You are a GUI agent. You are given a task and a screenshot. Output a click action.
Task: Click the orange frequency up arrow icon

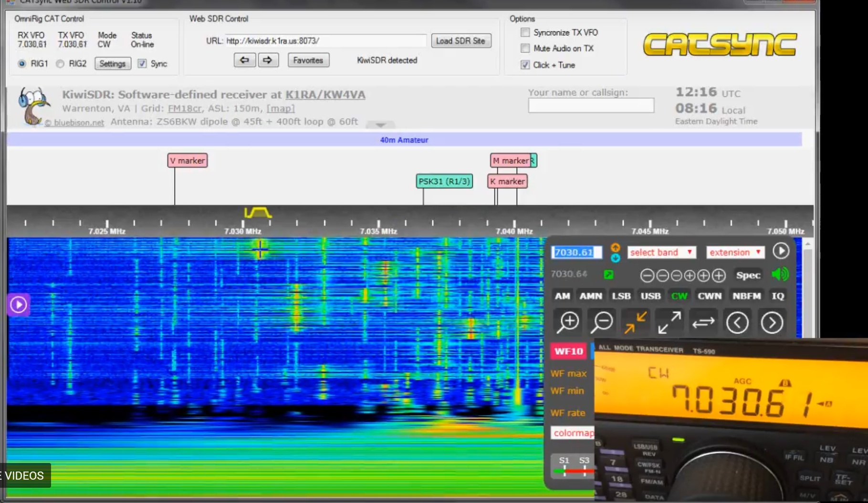(x=615, y=247)
